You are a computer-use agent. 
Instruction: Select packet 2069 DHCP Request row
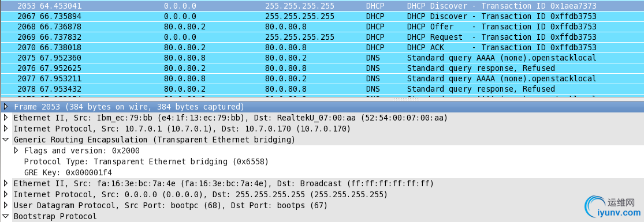pos(322,37)
